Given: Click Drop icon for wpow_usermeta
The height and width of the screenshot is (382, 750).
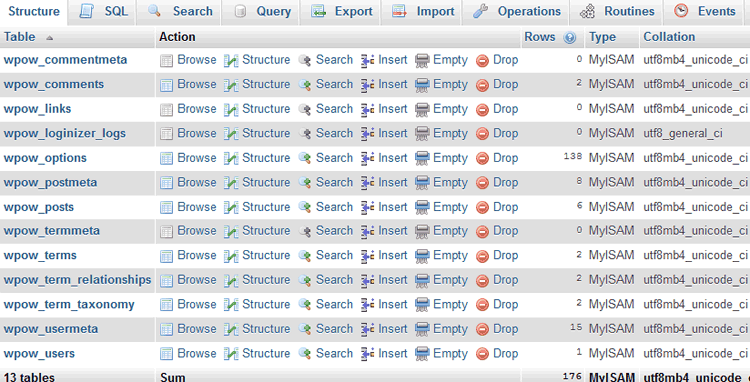Looking at the screenshot, I should [482, 329].
